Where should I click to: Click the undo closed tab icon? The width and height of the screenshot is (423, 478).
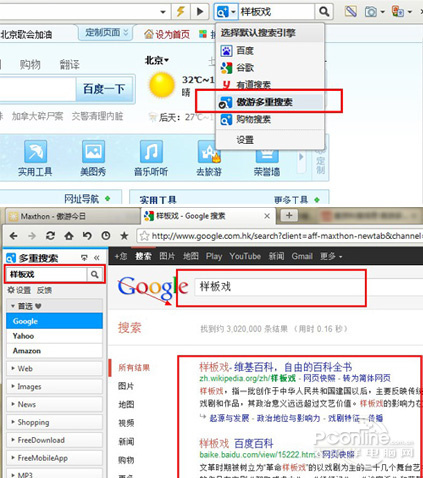pos(87,236)
